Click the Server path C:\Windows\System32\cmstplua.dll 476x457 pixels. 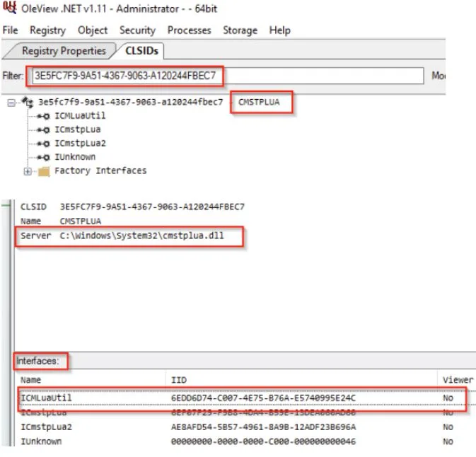pos(141,236)
